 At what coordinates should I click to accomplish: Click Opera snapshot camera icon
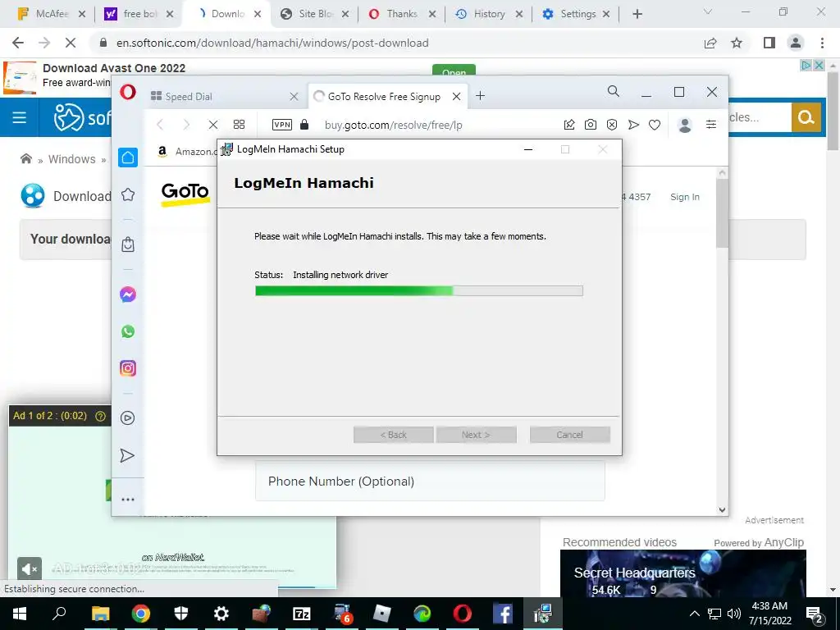591,125
